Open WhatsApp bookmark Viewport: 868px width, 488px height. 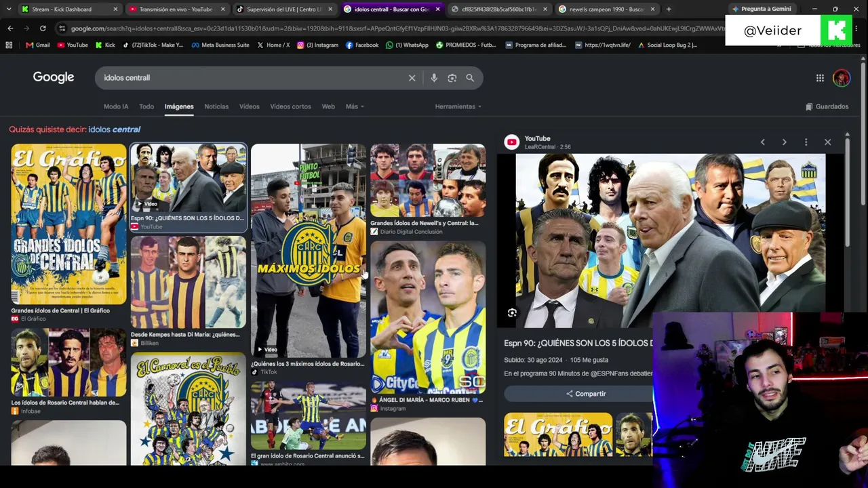click(x=407, y=45)
